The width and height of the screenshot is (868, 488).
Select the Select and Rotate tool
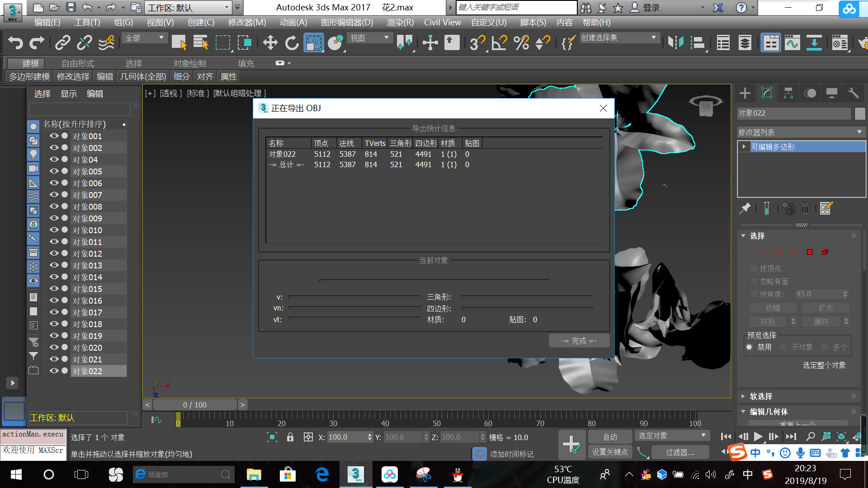292,42
